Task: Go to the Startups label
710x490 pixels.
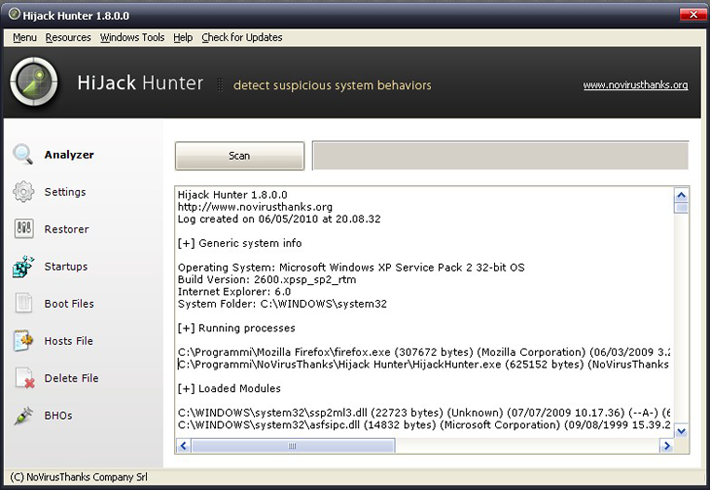Action: click(66, 267)
